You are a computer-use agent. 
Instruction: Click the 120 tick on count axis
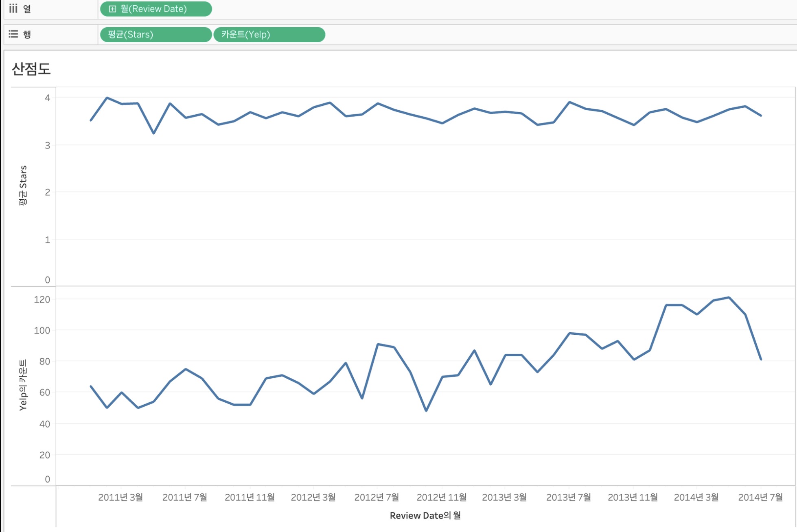tap(42, 299)
